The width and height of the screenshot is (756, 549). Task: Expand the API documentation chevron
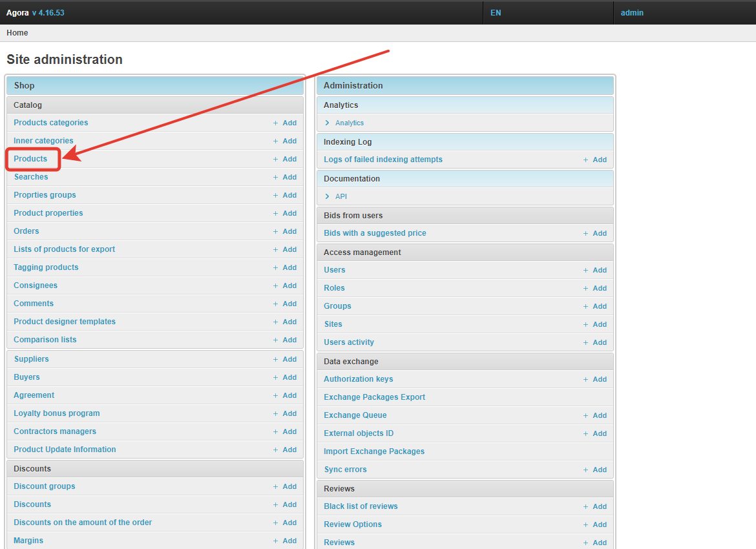pos(328,196)
